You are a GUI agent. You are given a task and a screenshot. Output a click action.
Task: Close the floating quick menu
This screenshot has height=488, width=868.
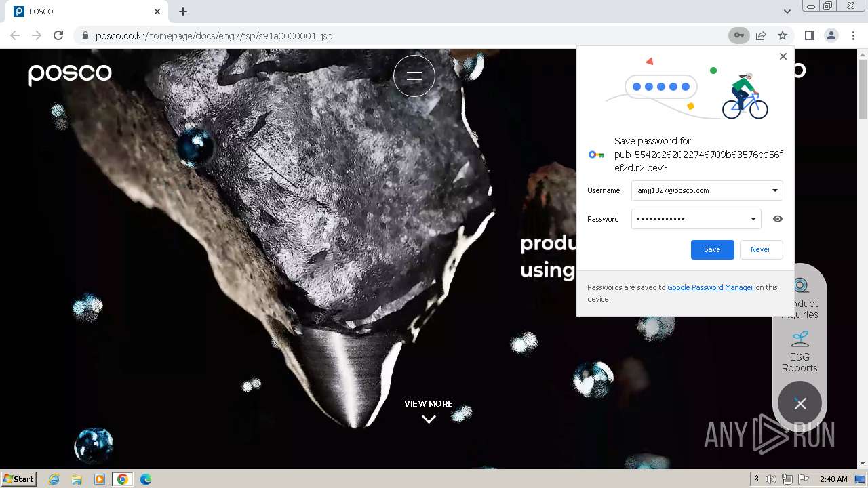[800, 403]
